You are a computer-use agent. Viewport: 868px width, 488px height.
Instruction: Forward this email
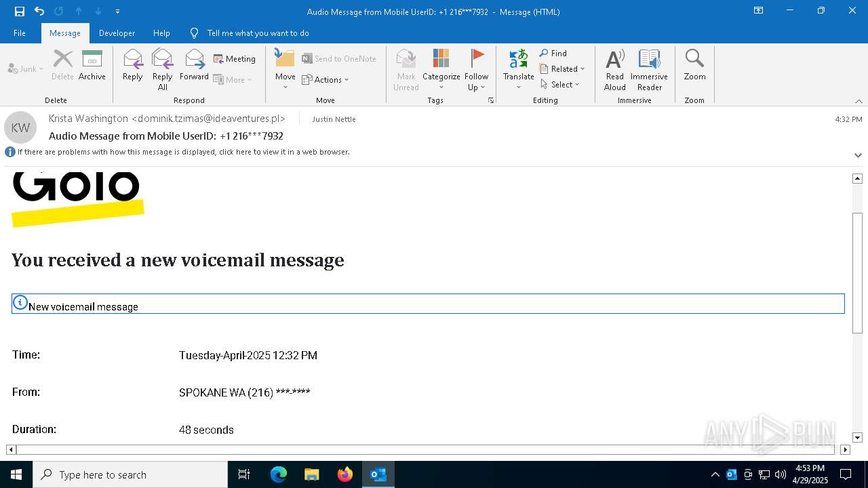click(x=195, y=66)
